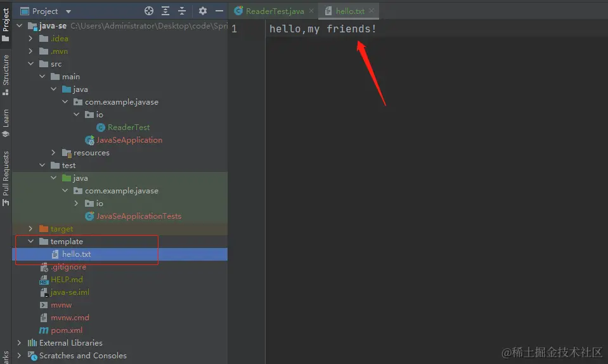This screenshot has width=608, height=364.
Task: Click the mvnw script file icon
Action: tap(44, 305)
